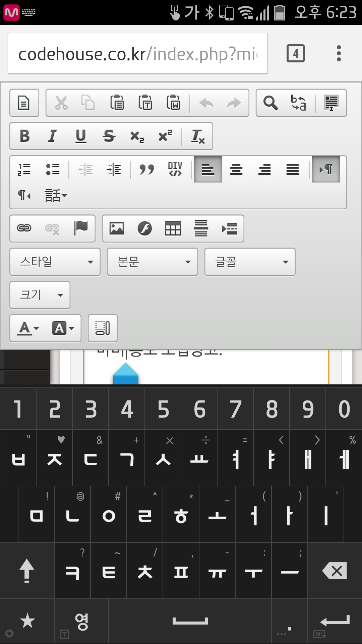Tap the codehouse.co.kr address bar
Image resolution: width=362 pixels, height=644 pixels.
point(137,54)
